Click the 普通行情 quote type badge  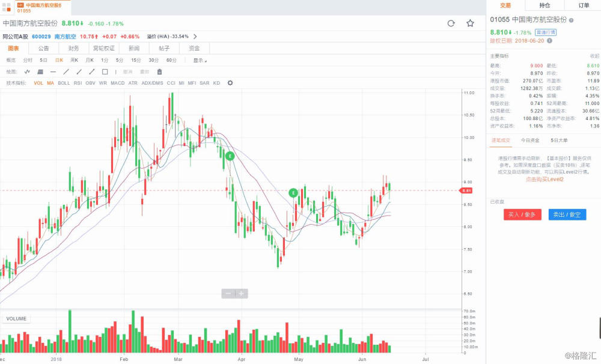point(546,32)
